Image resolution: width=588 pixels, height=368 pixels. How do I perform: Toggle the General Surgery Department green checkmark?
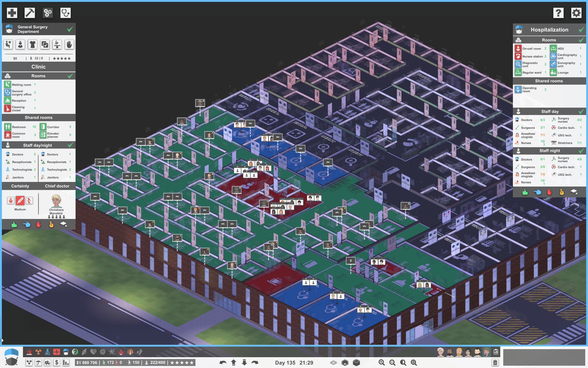pyautogui.click(x=70, y=29)
